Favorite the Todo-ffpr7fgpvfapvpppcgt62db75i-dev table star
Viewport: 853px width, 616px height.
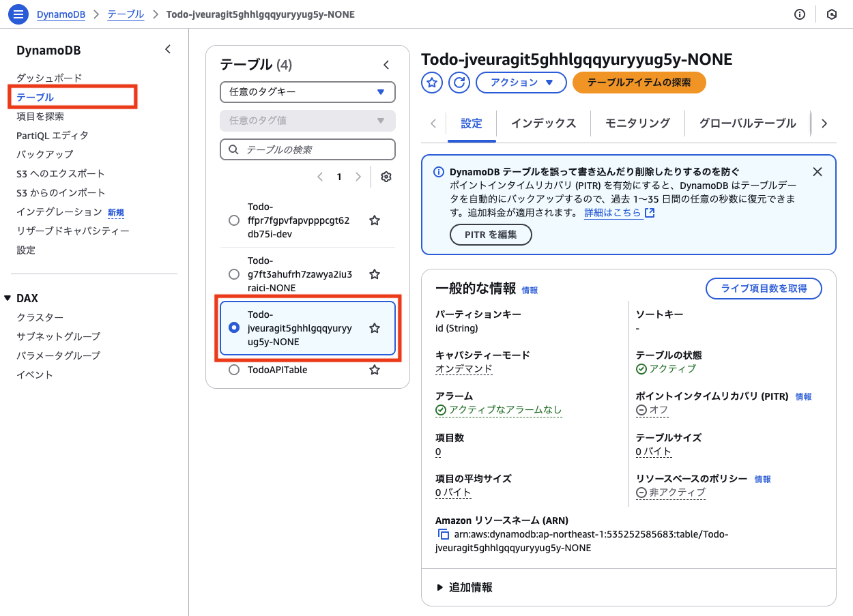click(375, 220)
